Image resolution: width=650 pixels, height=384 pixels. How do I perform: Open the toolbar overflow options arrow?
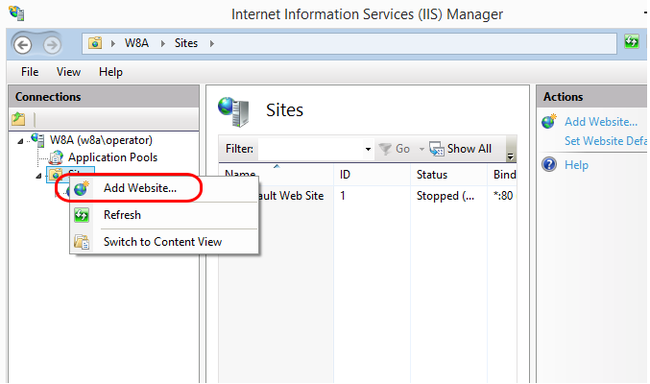click(x=510, y=156)
